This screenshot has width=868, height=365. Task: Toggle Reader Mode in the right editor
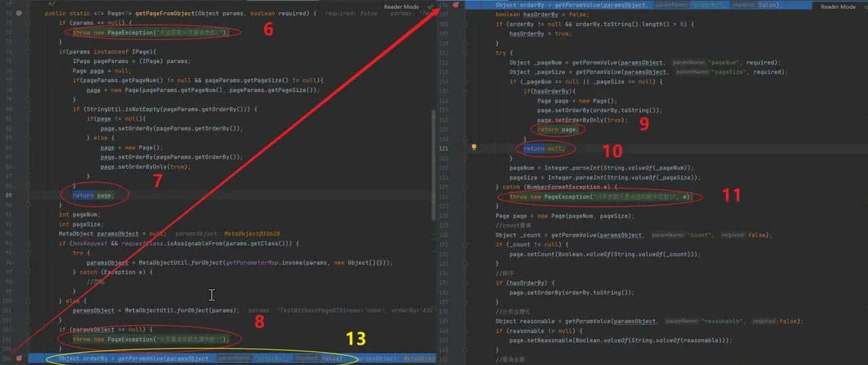point(838,7)
